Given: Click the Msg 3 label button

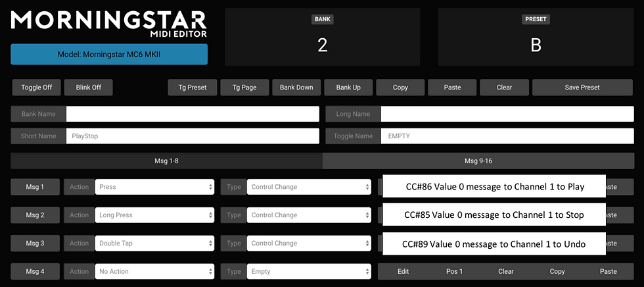Looking at the screenshot, I should coord(35,243).
